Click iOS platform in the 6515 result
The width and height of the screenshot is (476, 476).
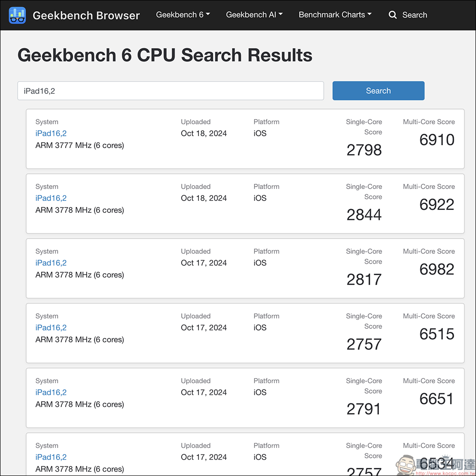click(260, 327)
